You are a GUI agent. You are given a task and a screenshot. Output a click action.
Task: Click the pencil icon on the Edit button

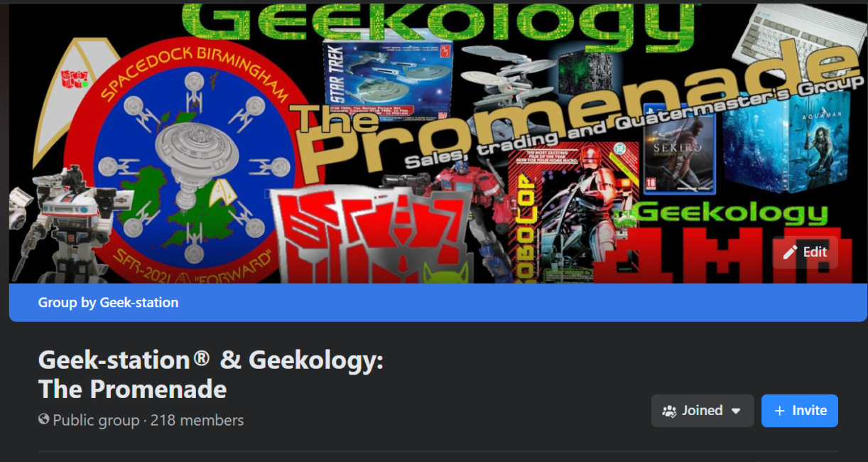coord(790,252)
